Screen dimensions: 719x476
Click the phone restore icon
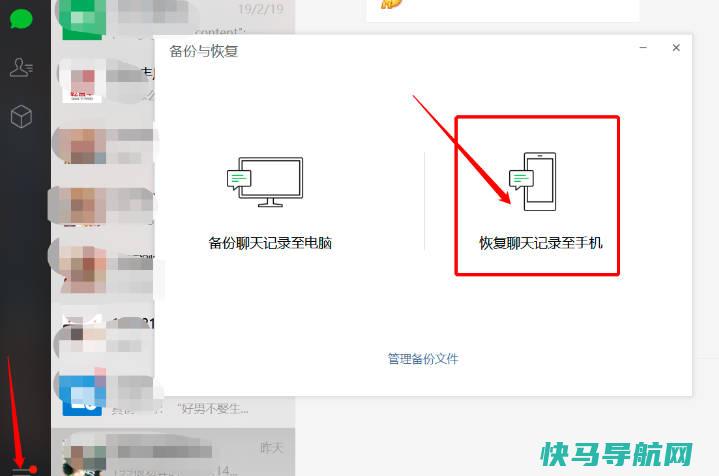(x=533, y=182)
